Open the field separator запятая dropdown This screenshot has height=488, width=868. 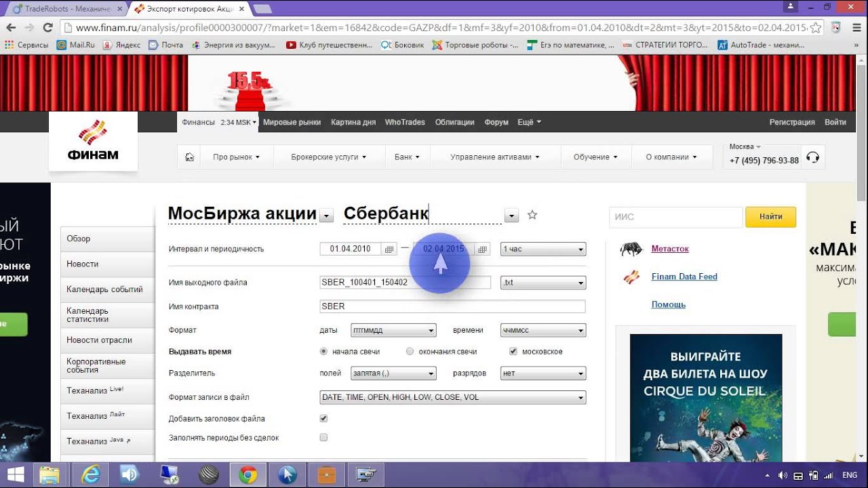[x=393, y=373]
